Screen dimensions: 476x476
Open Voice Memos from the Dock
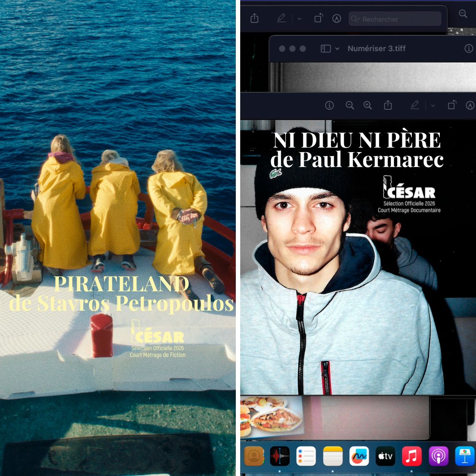279,456
